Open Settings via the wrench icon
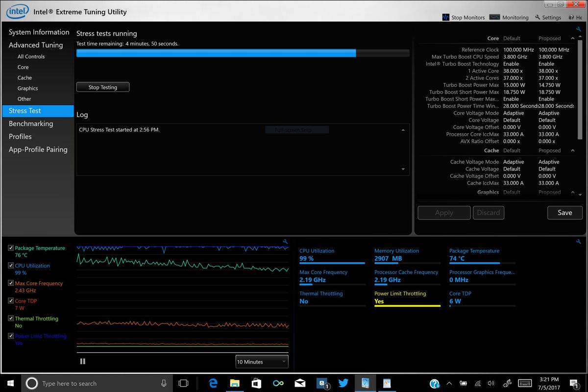This screenshot has width=588, height=392. point(538,17)
